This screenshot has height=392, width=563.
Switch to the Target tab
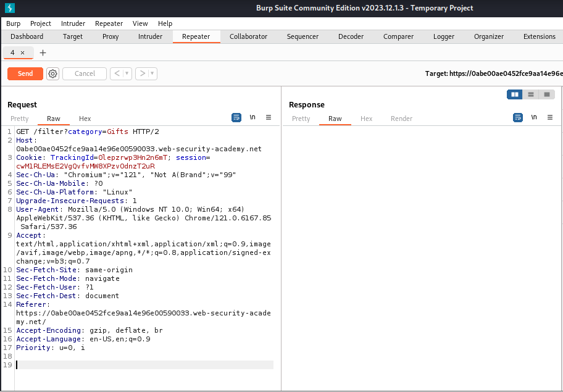pyautogui.click(x=72, y=36)
